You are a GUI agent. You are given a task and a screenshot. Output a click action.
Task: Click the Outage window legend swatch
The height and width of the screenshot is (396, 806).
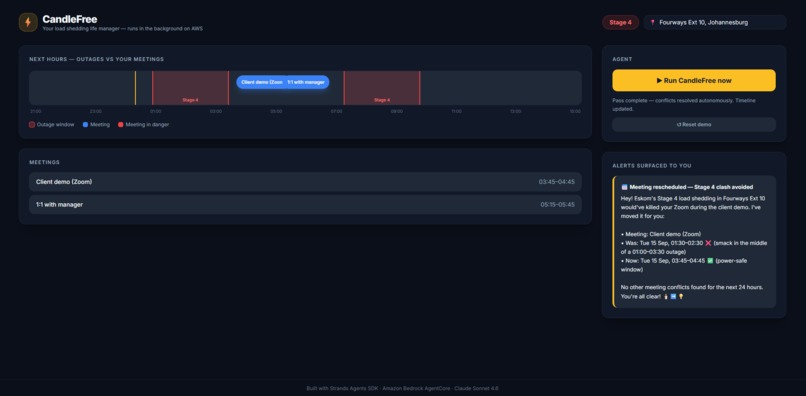(x=32, y=124)
